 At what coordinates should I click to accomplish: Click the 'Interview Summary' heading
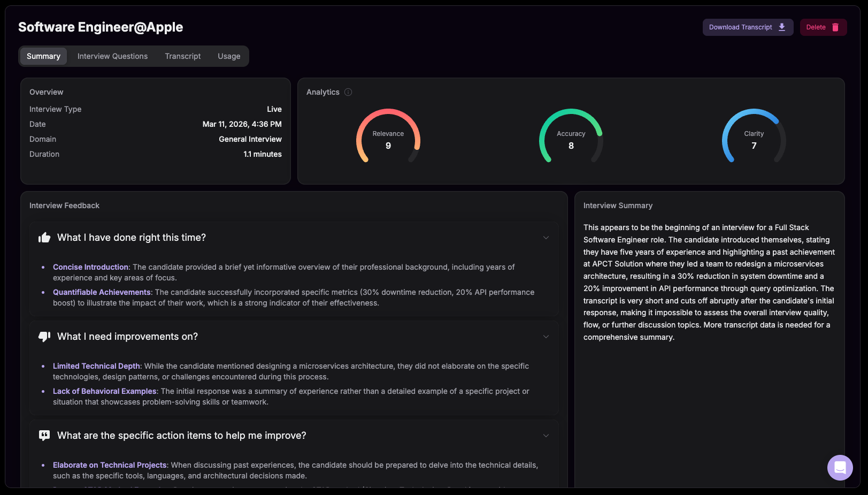point(618,205)
